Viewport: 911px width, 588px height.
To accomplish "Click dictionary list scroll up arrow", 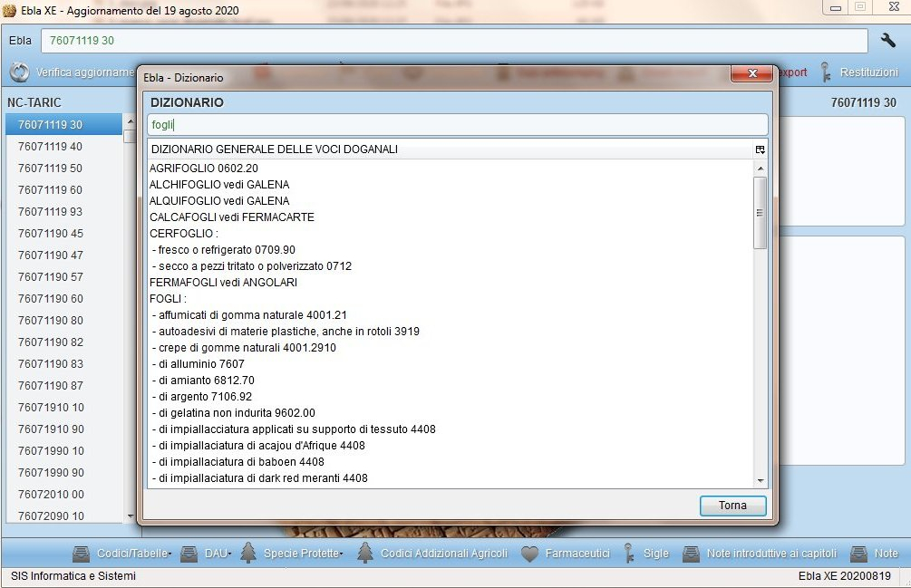I will pyautogui.click(x=761, y=169).
